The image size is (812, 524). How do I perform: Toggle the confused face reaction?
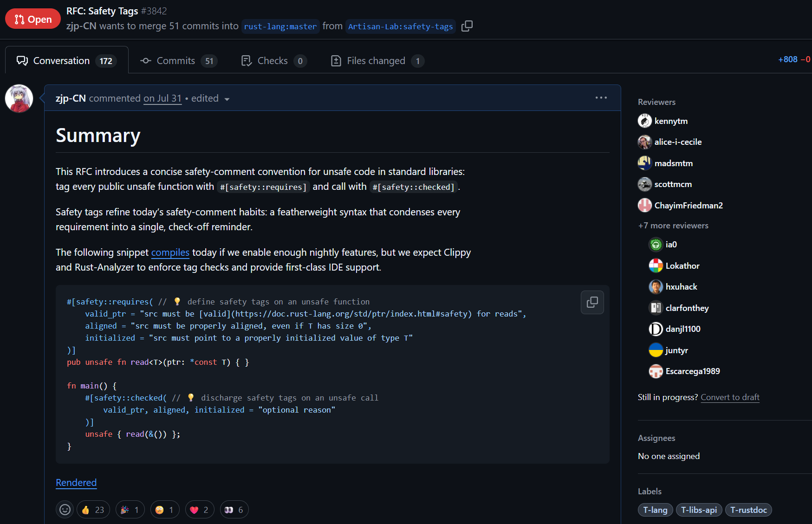(x=165, y=510)
